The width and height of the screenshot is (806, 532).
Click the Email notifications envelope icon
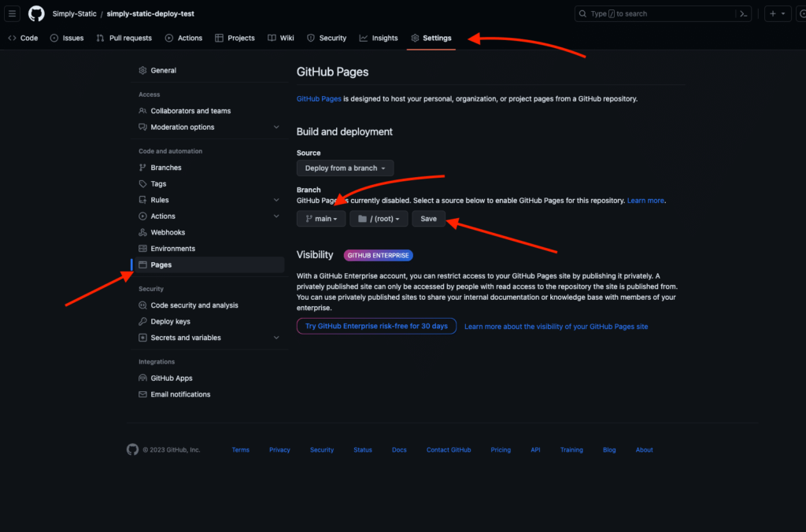click(x=142, y=394)
